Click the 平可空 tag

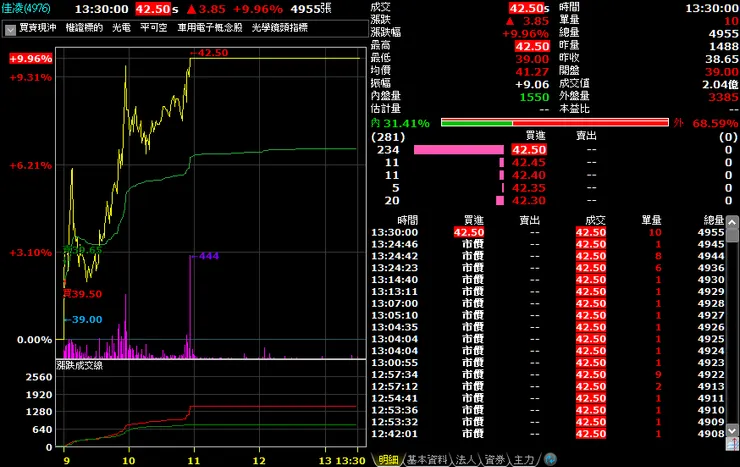click(x=154, y=28)
